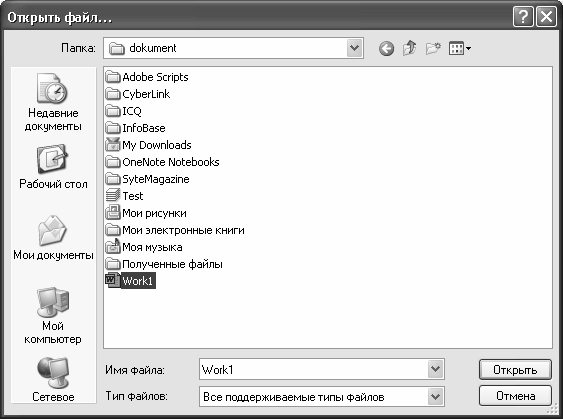Viewport: 563px width, 419px height.
Task: Open Мои документы sidebar shortcut
Action: [x=53, y=238]
